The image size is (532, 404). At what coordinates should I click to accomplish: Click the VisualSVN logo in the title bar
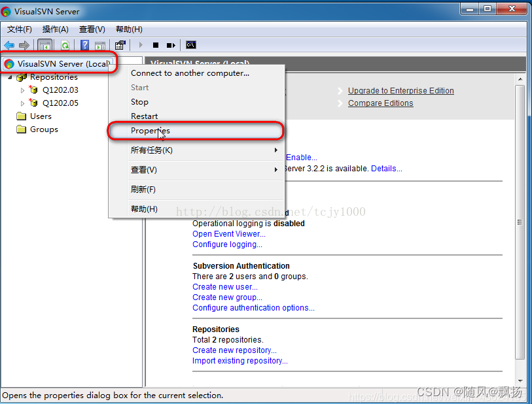coord(6,12)
